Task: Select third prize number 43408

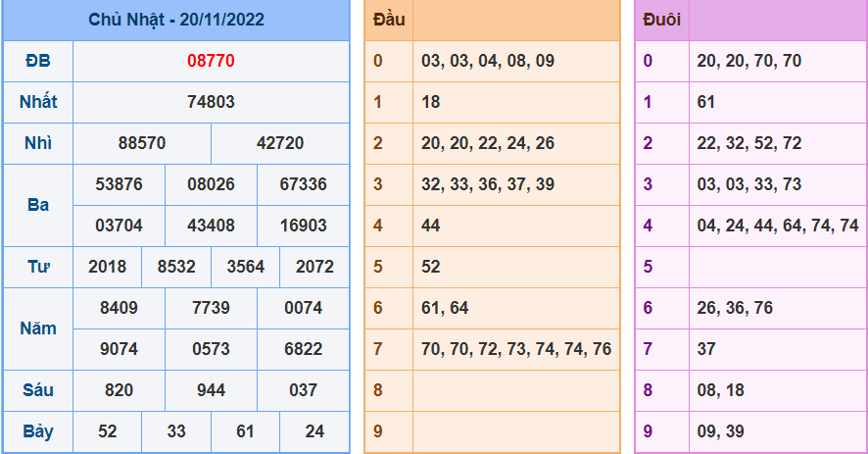Action: click(x=211, y=226)
